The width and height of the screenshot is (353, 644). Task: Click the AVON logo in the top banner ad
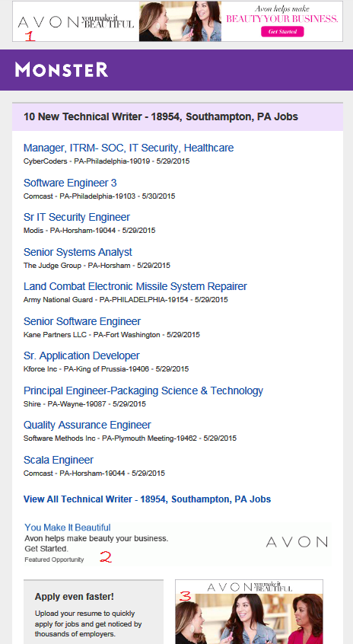tap(76, 22)
